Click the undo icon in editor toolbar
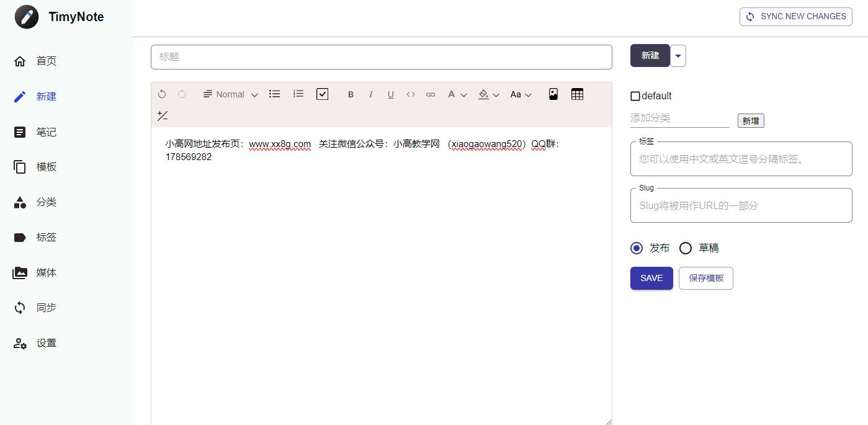868x425 pixels. [x=162, y=94]
